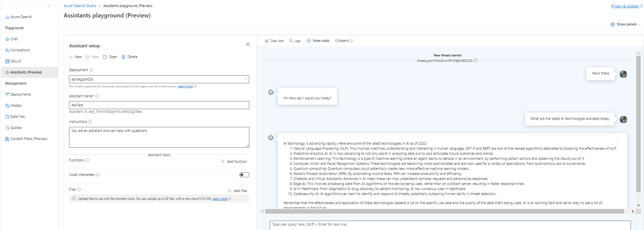The height and width of the screenshot is (230, 644).
Task: Enable the Code interpreter toggle
Action: tap(244, 175)
